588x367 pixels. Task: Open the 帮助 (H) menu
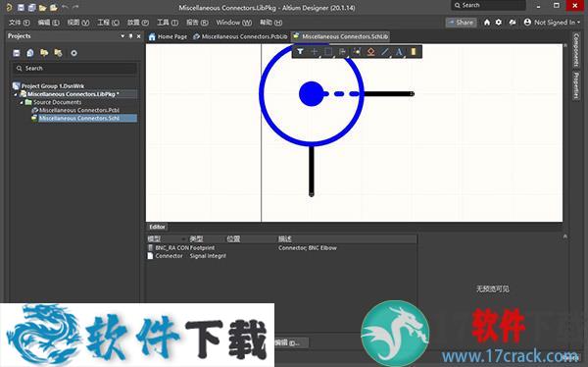pos(270,23)
